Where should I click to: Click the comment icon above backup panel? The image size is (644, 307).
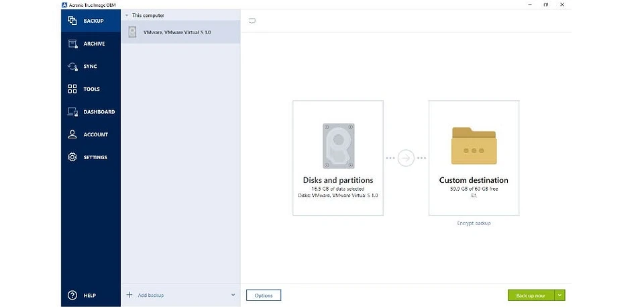(252, 21)
